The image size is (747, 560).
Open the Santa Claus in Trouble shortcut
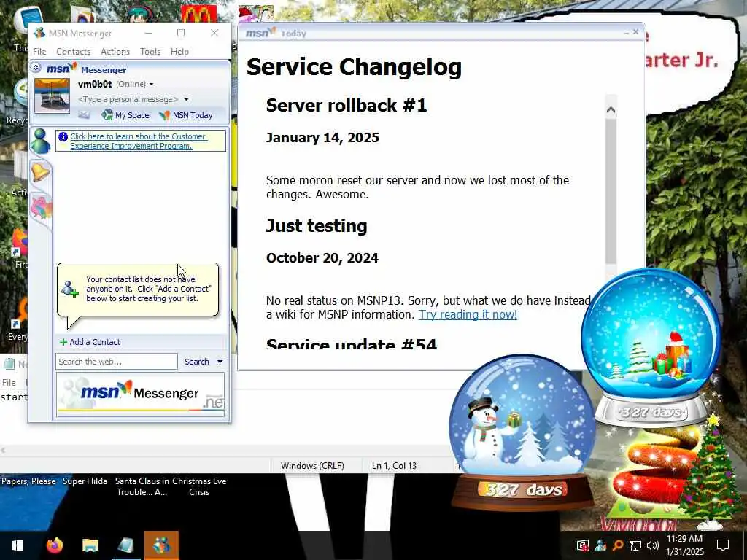point(142,486)
